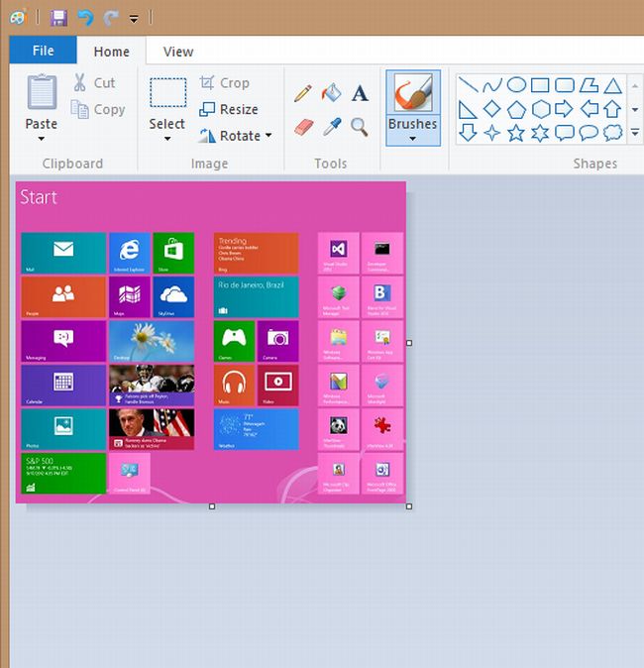Open the File menu
The width and height of the screenshot is (644, 668).
coord(43,51)
